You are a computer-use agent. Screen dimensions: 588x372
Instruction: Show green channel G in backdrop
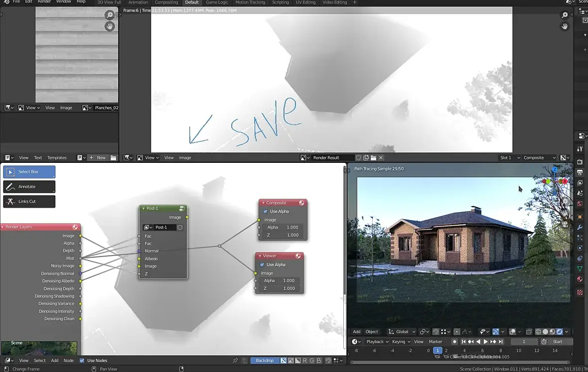click(x=312, y=361)
